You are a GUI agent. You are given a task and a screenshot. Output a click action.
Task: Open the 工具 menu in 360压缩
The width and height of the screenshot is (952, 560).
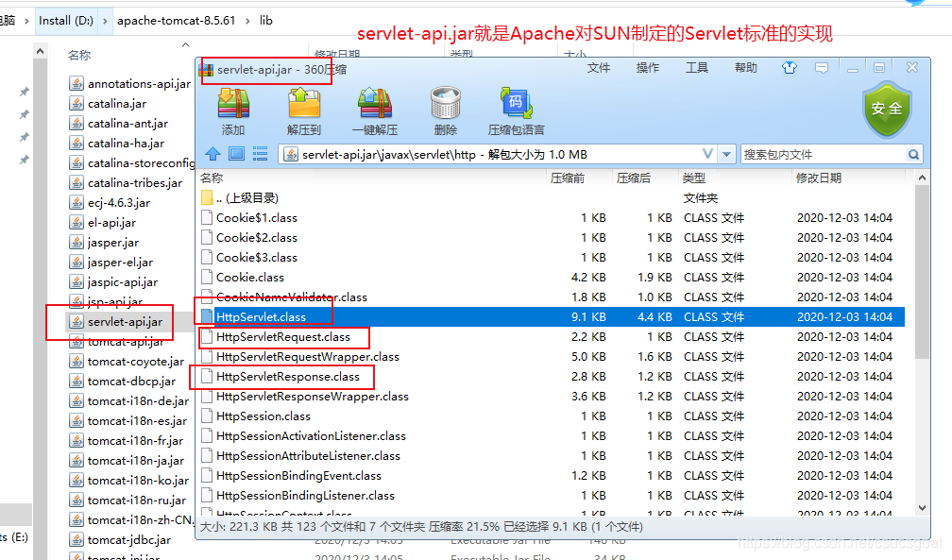point(696,68)
